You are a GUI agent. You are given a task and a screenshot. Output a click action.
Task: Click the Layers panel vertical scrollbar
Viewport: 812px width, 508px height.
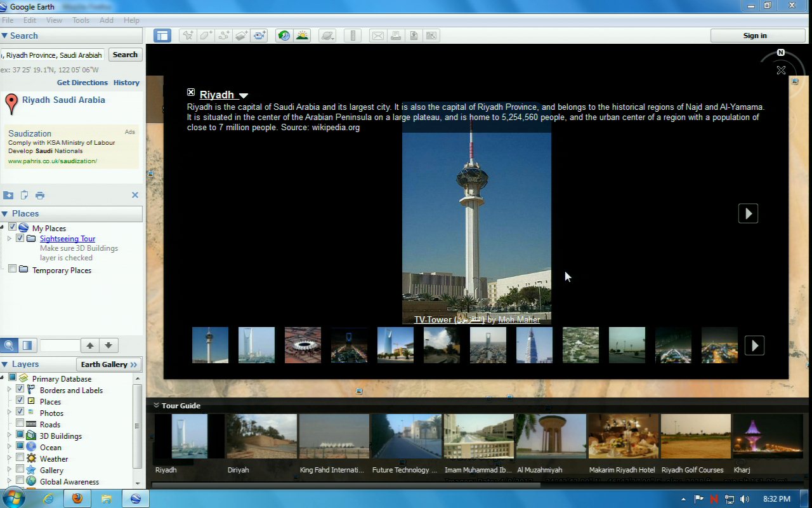point(138,425)
